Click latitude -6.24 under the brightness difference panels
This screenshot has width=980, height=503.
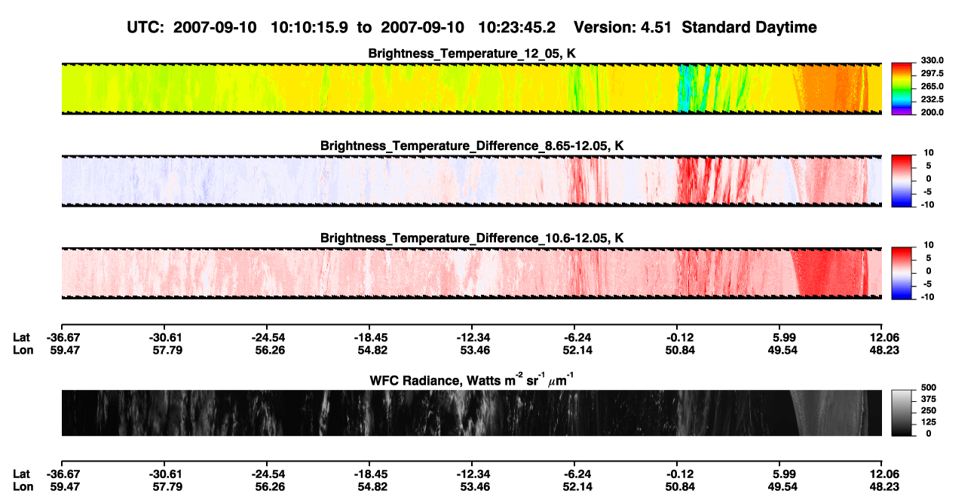(x=574, y=338)
